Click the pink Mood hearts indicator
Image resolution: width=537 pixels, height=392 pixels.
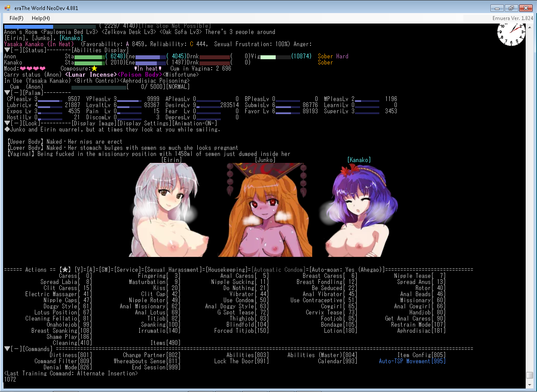tap(33, 69)
